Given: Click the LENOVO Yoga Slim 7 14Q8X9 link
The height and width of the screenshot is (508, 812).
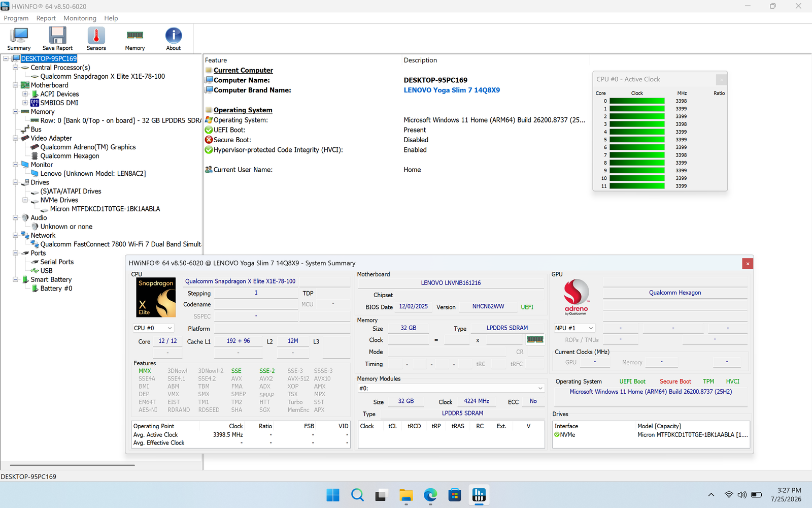Looking at the screenshot, I should (x=452, y=90).
